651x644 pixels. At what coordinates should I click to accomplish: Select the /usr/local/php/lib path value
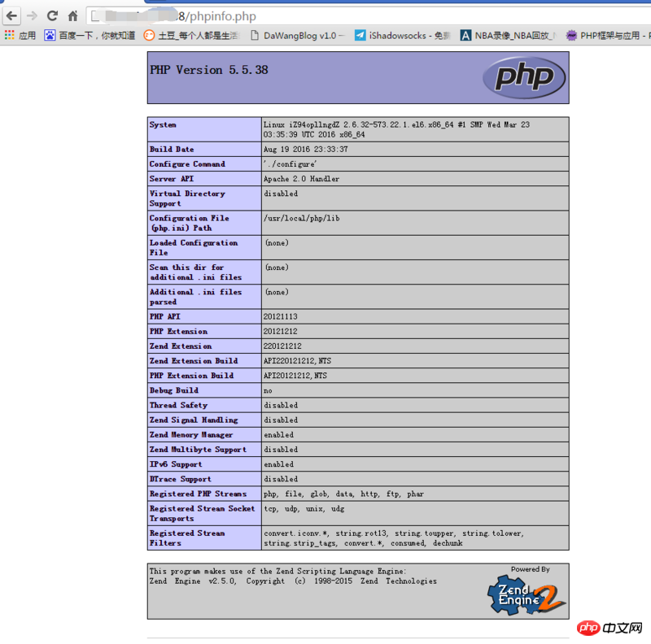coord(301,218)
